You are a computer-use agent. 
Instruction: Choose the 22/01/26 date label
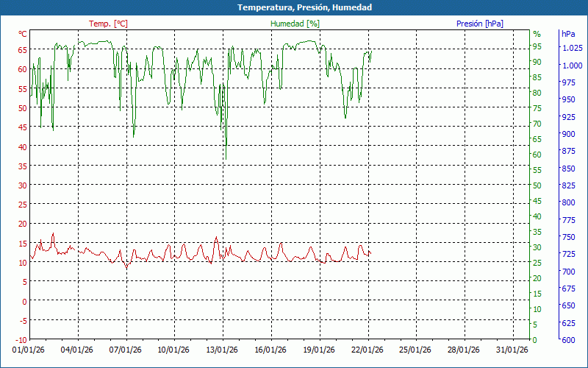click(x=367, y=350)
